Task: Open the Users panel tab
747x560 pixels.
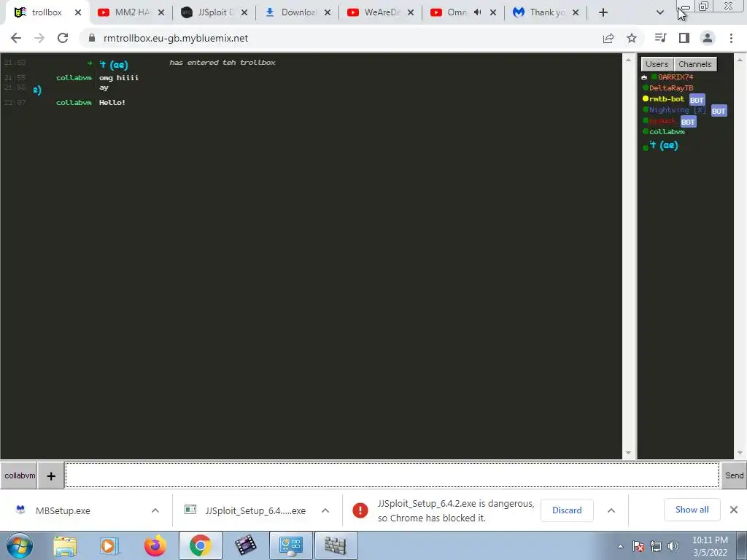Action: click(657, 64)
